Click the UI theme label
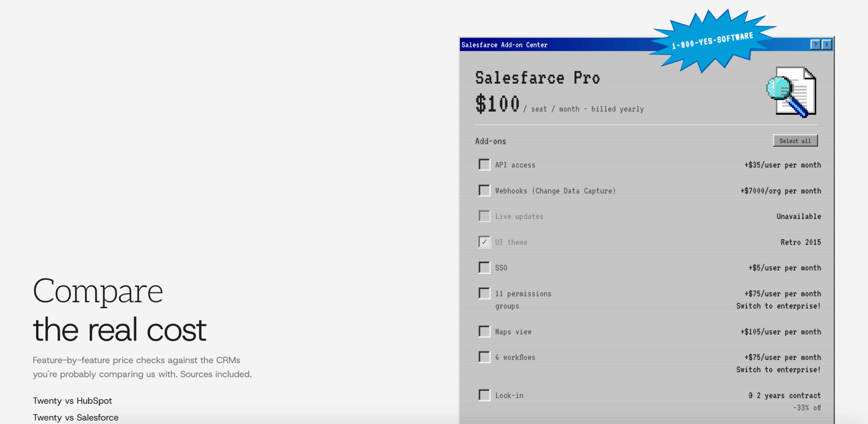The image size is (868, 424). click(x=511, y=242)
